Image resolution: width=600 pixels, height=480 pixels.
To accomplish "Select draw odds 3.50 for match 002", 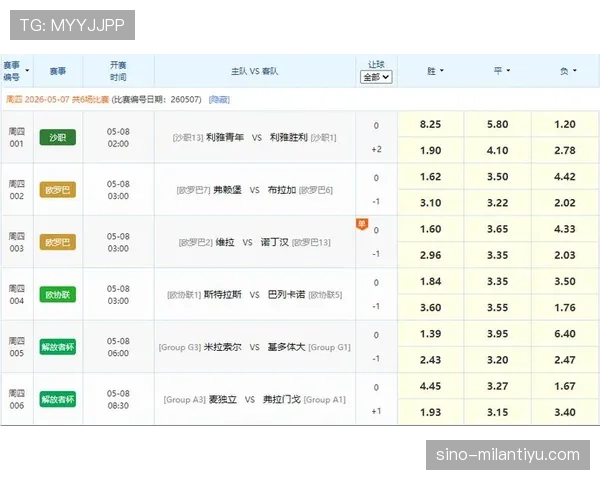I will pyautogui.click(x=497, y=177).
